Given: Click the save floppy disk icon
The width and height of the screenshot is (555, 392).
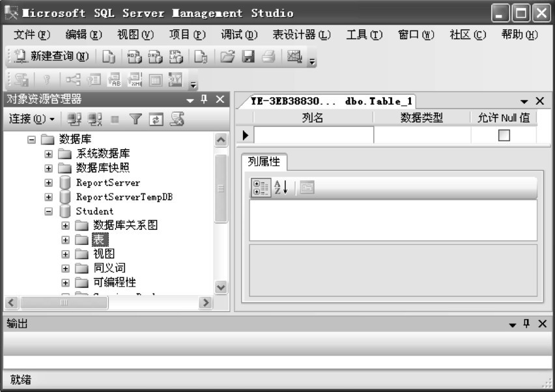Looking at the screenshot, I should tap(248, 56).
